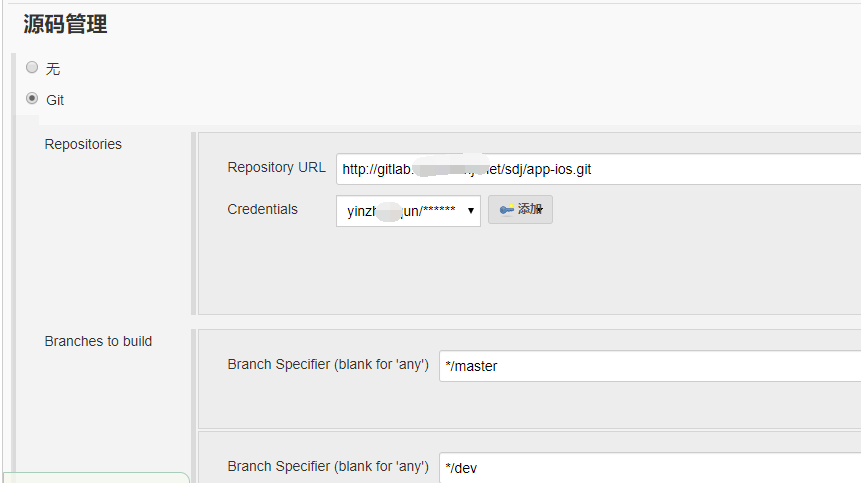Screen dimensions: 861x483
Task: Click the 添加 credentials button
Action: coord(520,210)
